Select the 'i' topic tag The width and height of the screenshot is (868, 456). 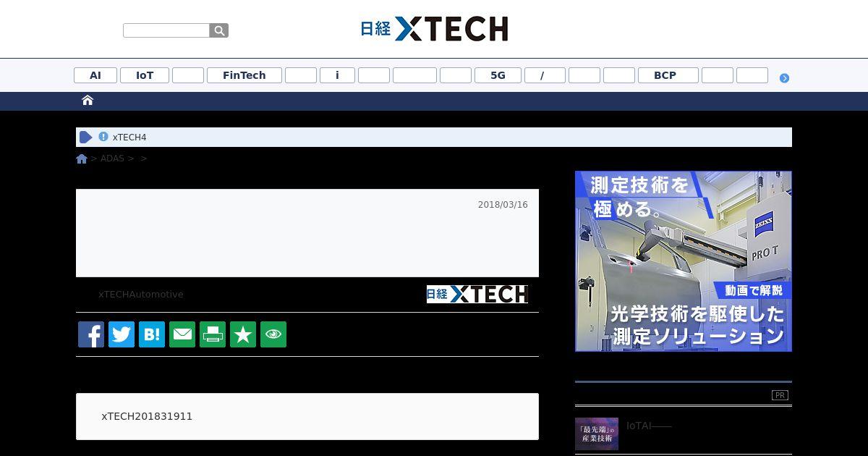[337, 75]
